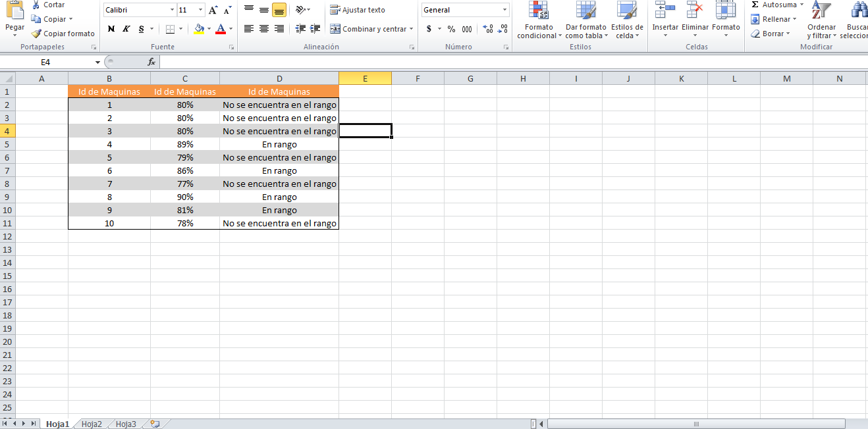Toggle italic with the K button
Viewport: 868px width, 429px height.
point(125,30)
